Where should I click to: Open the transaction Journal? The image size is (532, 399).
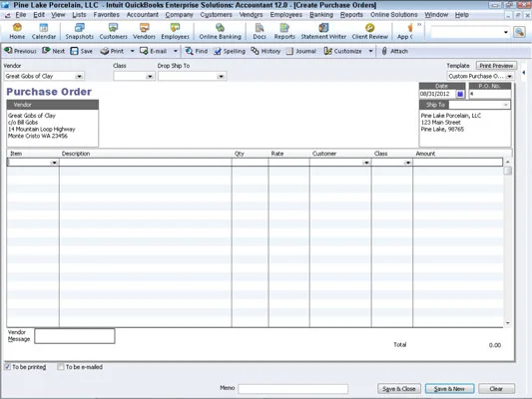301,51
